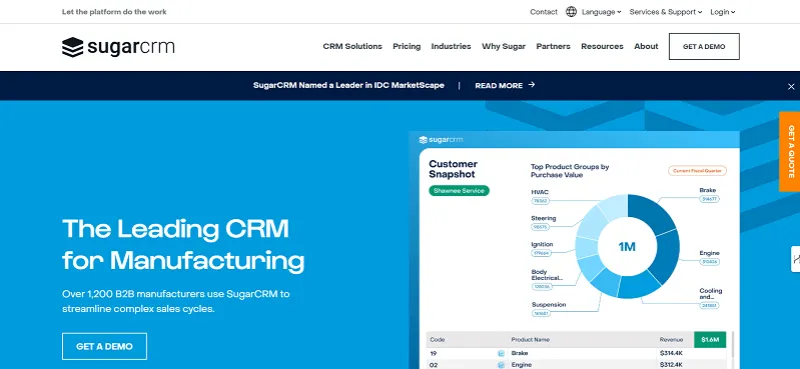Click the "The Leading CRM for Manufacturing" heading
Viewport: 800px width, 369px height.
(183, 244)
